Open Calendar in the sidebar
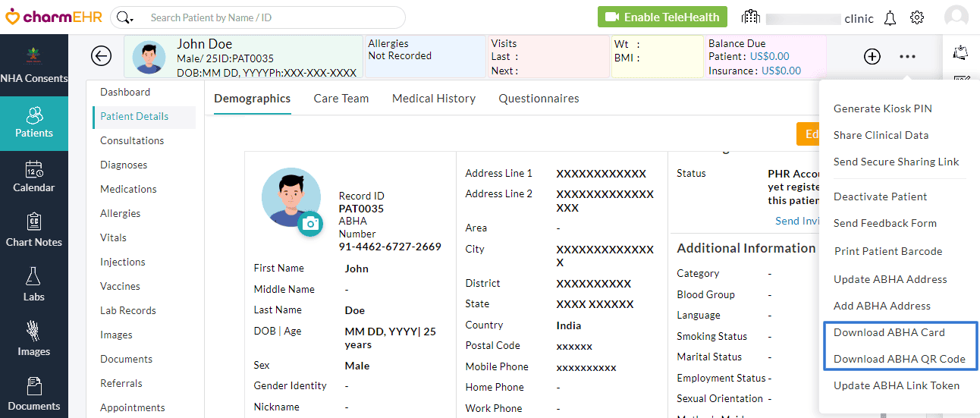980x418 pixels. [33, 176]
